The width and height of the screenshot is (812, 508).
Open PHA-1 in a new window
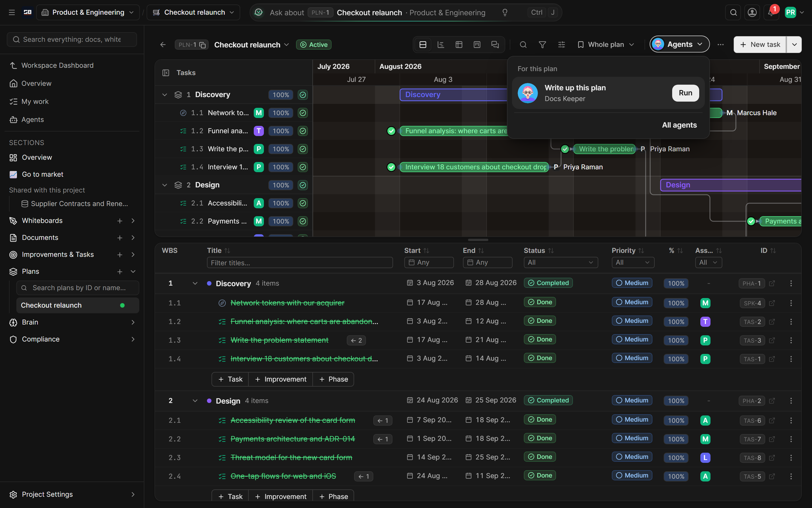[772, 283]
